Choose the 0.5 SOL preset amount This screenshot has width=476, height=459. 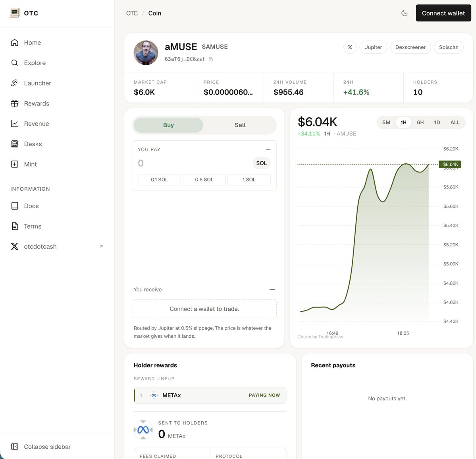(204, 180)
